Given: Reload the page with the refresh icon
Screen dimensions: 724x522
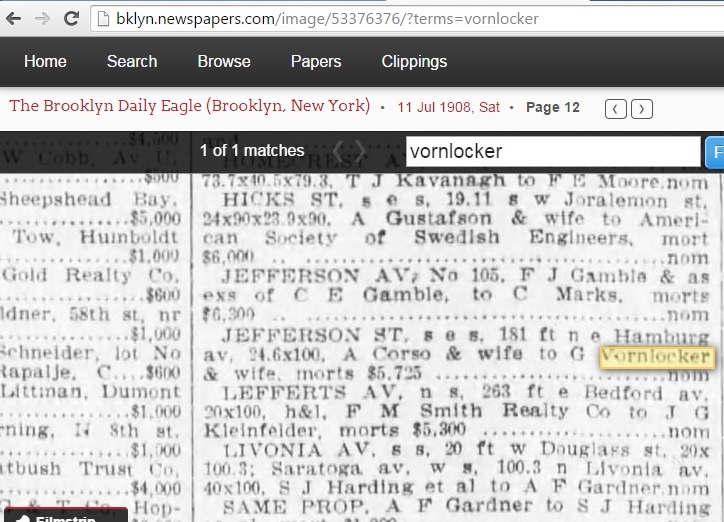Looking at the screenshot, I should click(71, 18).
